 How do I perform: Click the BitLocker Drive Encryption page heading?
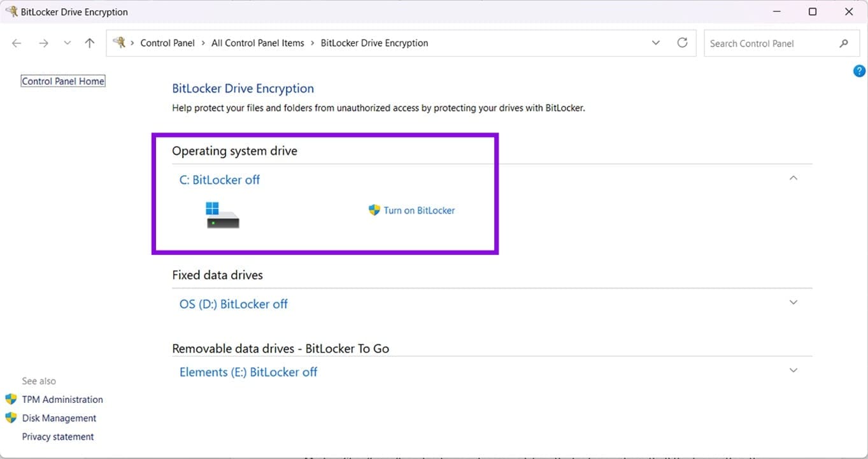point(243,89)
